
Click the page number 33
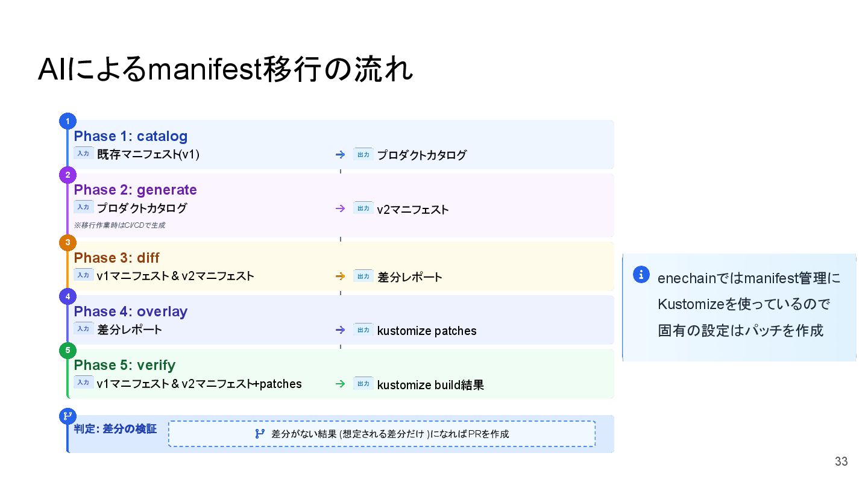[841, 462]
